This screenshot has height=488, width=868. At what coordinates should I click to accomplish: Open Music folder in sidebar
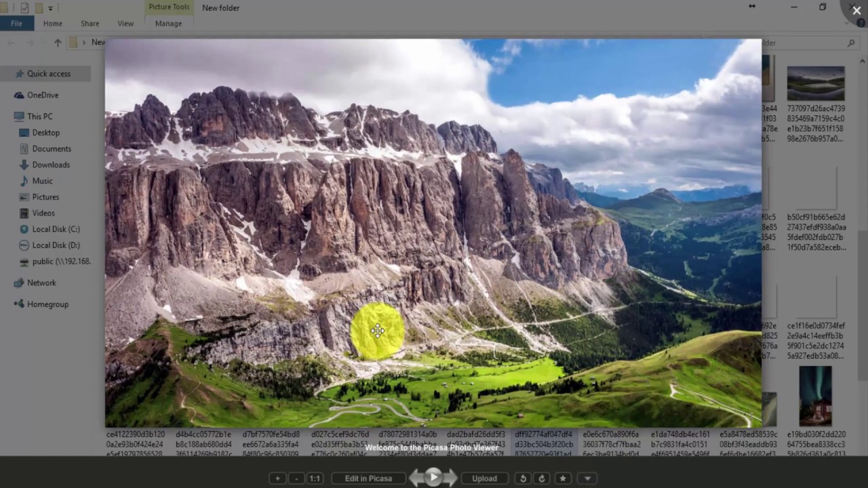[42, 181]
